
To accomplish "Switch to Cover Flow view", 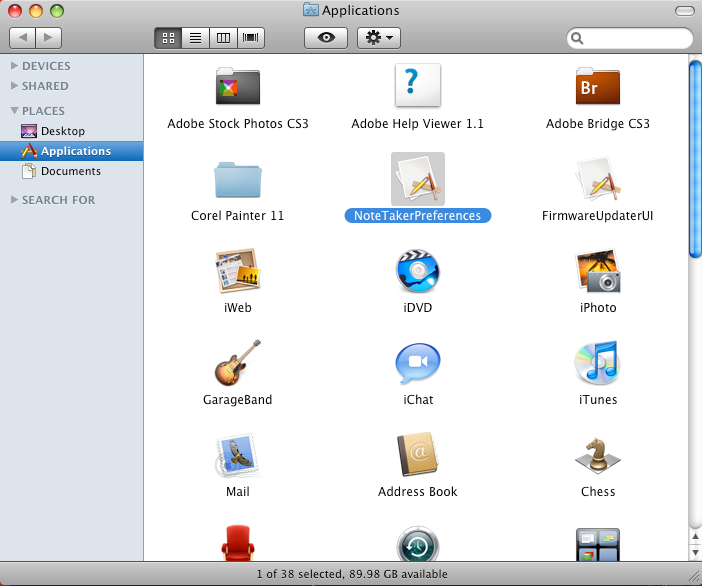I will [251, 38].
